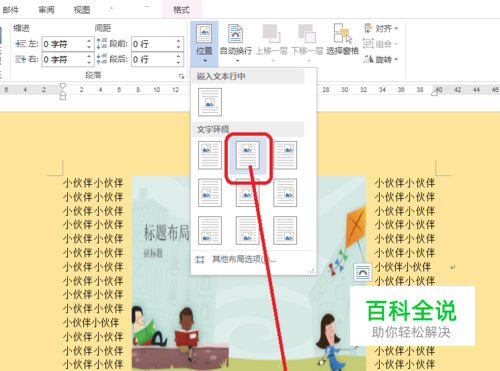The height and width of the screenshot is (371, 500).
Task: Choose bottom right text wrapping position
Action: tap(285, 230)
